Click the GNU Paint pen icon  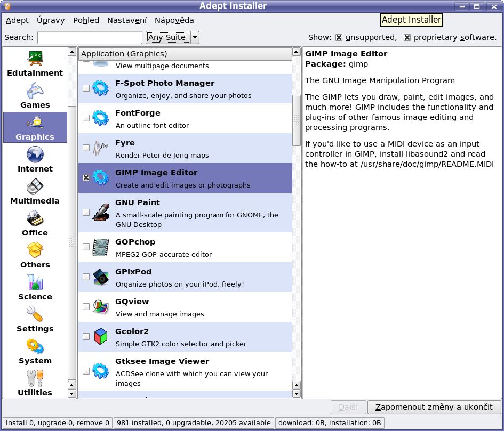101,212
